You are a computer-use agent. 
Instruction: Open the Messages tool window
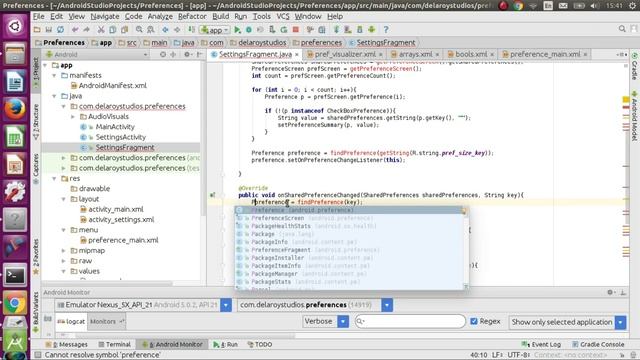pyautogui.click(x=67, y=344)
